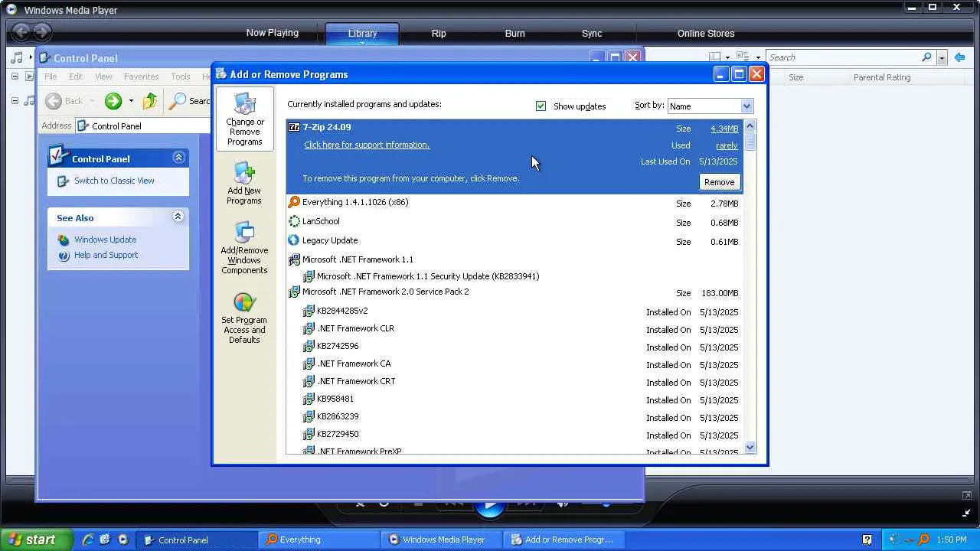Open Change or Remove Programs panel

coord(245,119)
